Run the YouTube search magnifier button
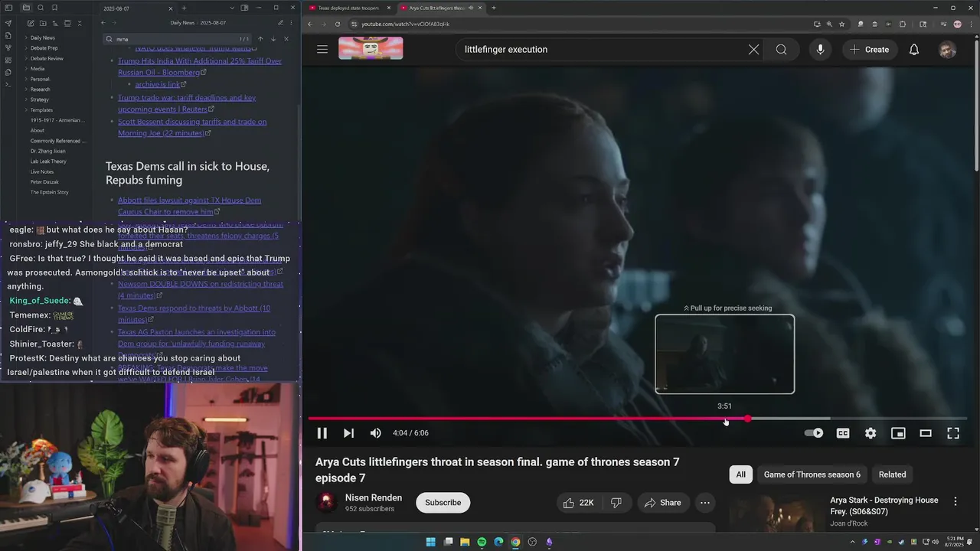Screen dimensions: 980x551 click(x=781, y=50)
